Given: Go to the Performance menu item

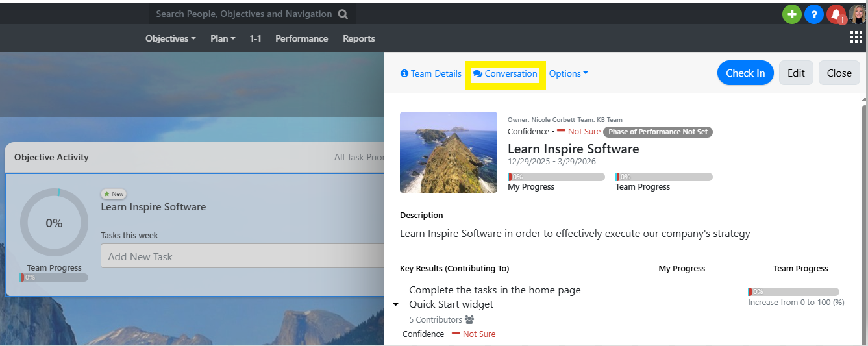Looking at the screenshot, I should click(301, 38).
